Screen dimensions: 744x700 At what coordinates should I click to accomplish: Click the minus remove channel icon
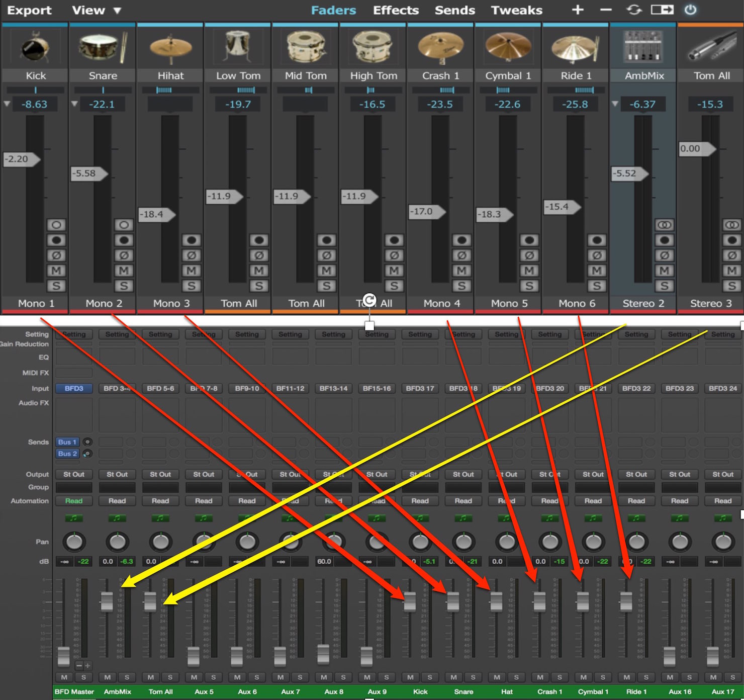click(x=606, y=10)
